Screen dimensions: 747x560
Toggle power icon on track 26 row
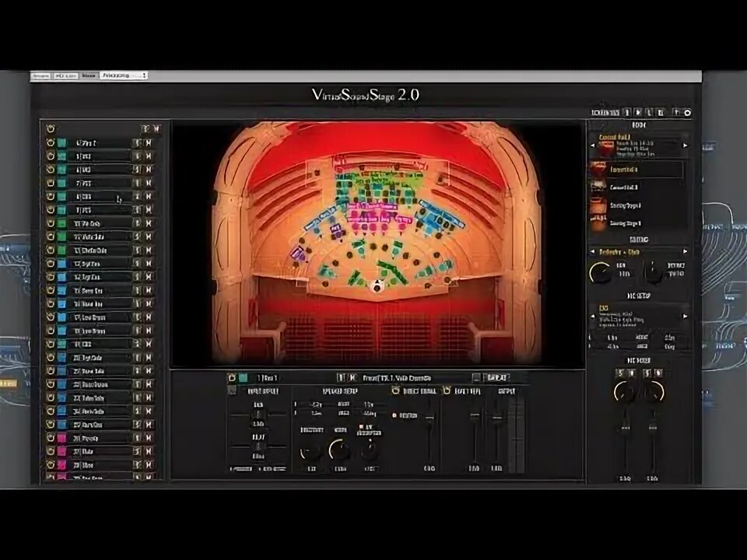pyautogui.click(x=51, y=438)
